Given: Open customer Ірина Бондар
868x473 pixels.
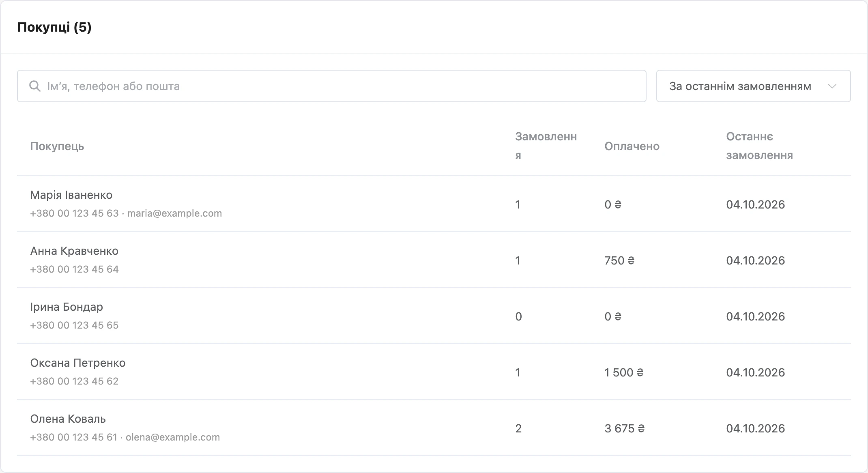Looking at the screenshot, I should 434,316.
